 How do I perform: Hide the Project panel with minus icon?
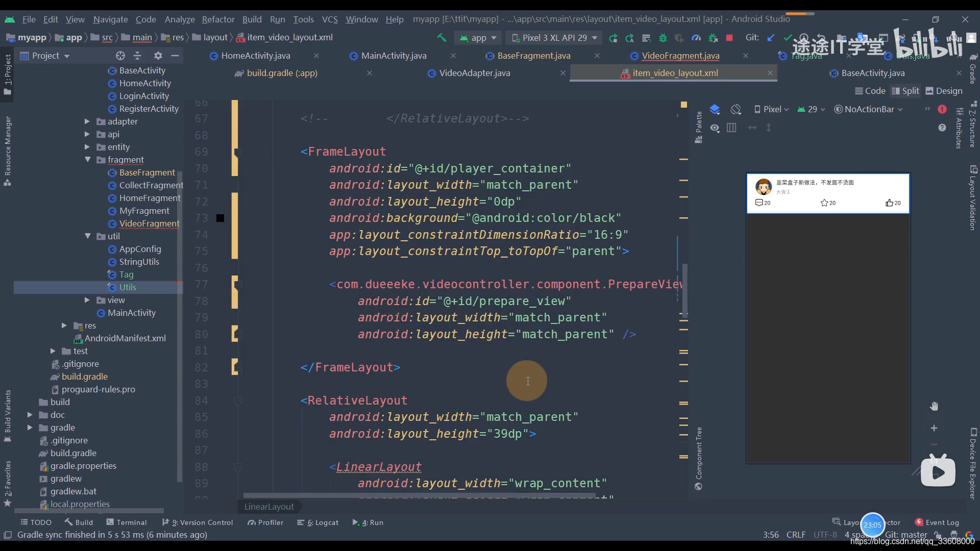[x=175, y=56]
